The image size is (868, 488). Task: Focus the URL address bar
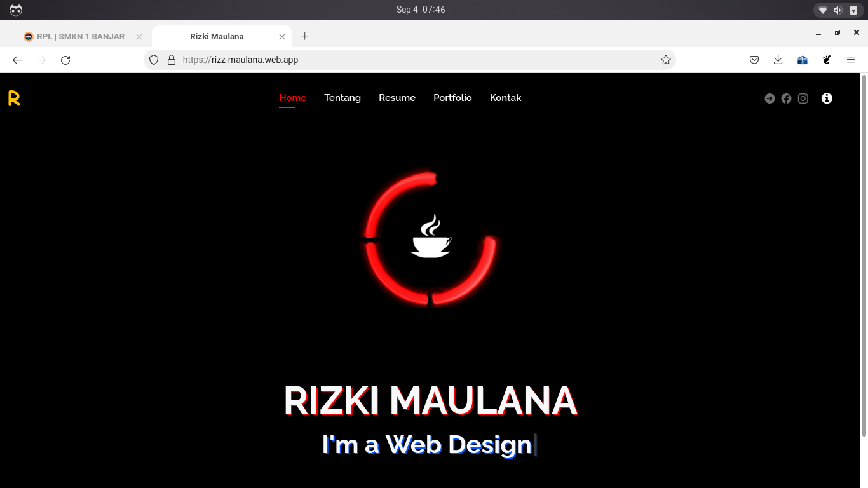(413, 60)
